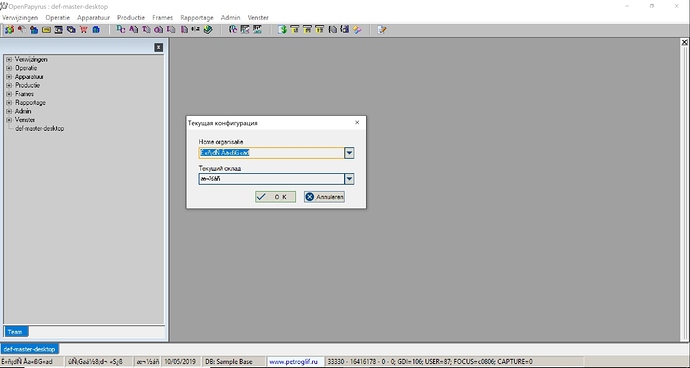Click the red shopping cart toolbar icon

point(83,29)
